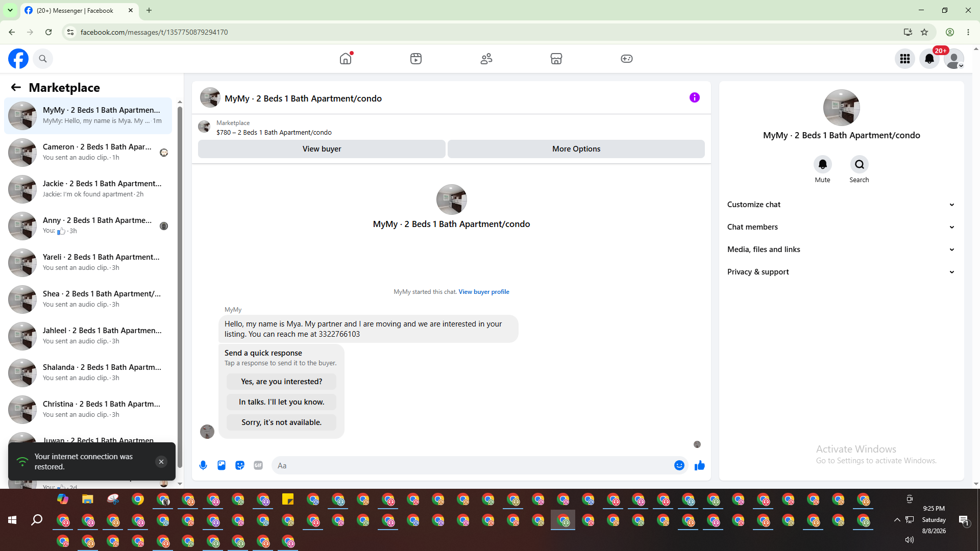Image resolution: width=980 pixels, height=551 pixels.
Task: Open the Jahleel conversation
Action: pos(88,336)
